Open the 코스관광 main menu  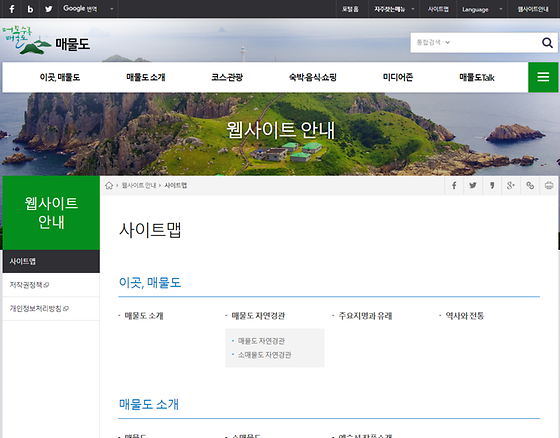pyautogui.click(x=227, y=77)
